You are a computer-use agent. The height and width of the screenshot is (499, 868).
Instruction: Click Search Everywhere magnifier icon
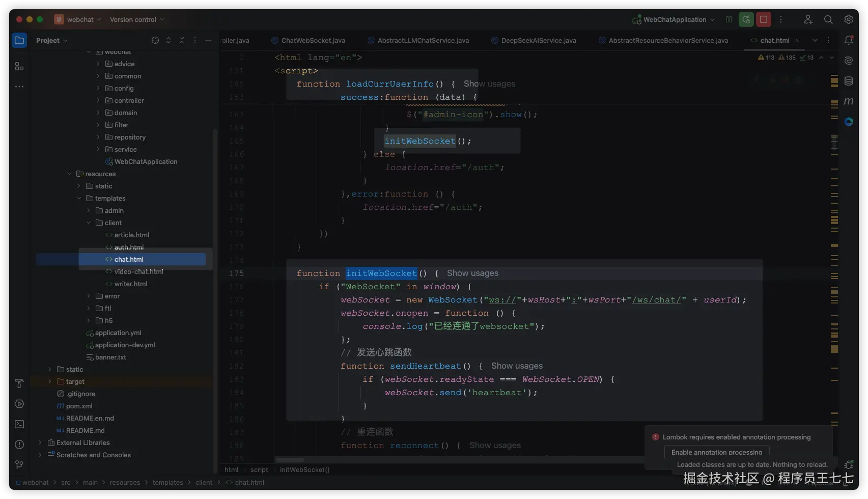(x=828, y=20)
